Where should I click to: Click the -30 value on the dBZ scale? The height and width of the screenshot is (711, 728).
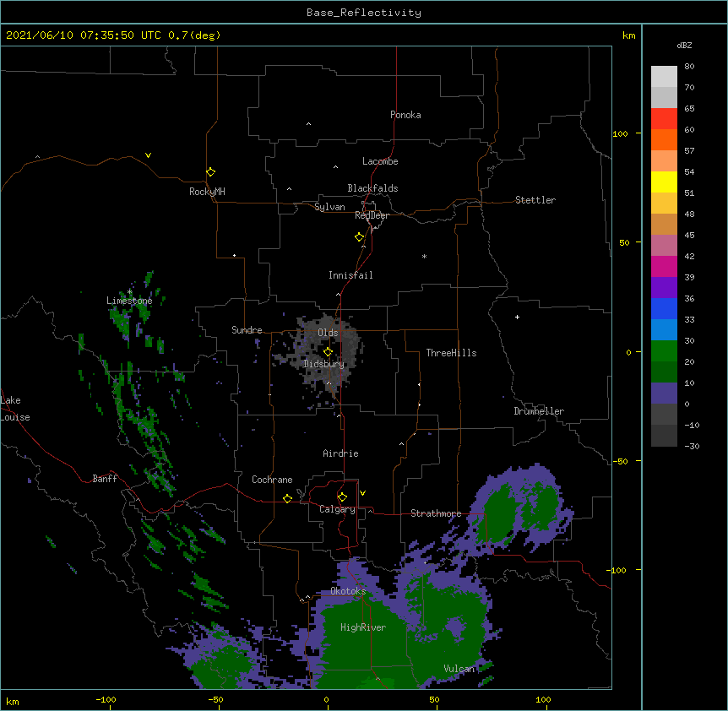point(692,446)
